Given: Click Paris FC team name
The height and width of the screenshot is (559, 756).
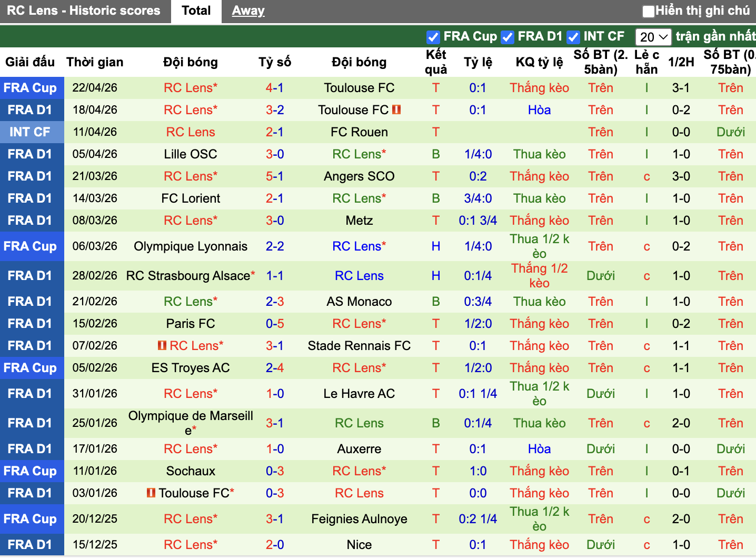Looking at the screenshot, I should point(191,324).
